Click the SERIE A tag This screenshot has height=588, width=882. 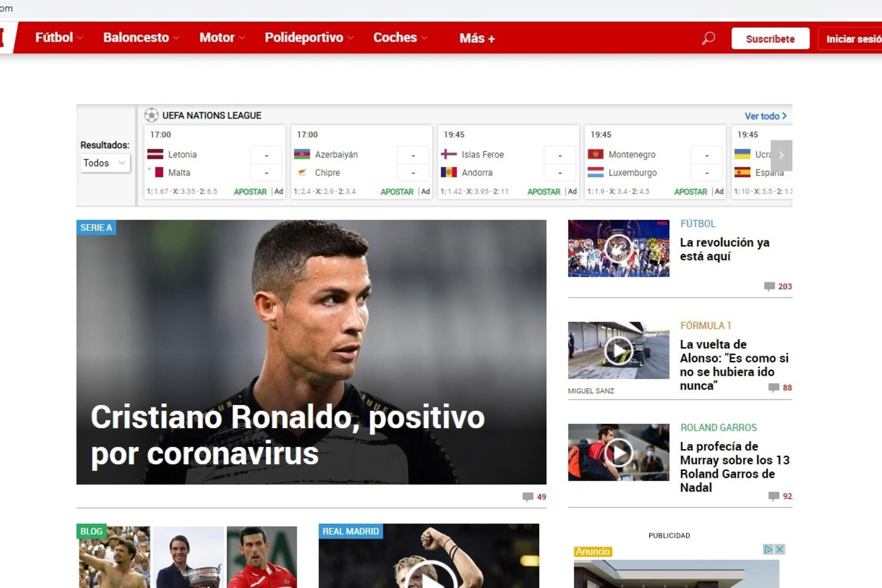click(x=96, y=228)
